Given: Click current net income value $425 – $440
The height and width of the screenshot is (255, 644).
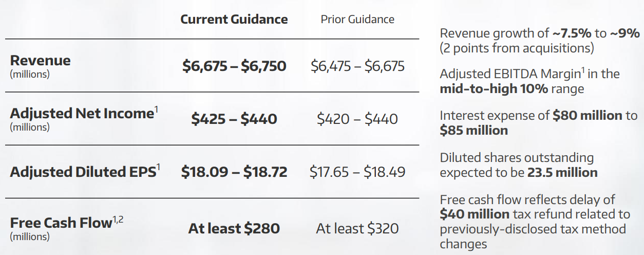Looking at the screenshot, I should [x=234, y=119].
